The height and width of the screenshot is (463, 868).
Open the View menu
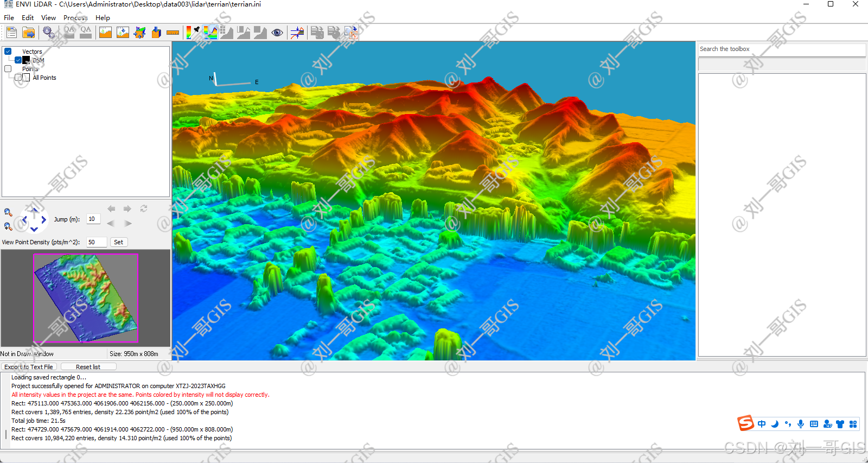pos(49,17)
